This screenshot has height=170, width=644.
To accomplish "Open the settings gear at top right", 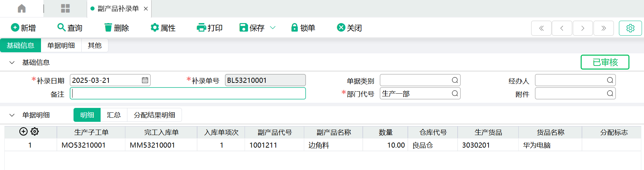I will pyautogui.click(x=630, y=28).
